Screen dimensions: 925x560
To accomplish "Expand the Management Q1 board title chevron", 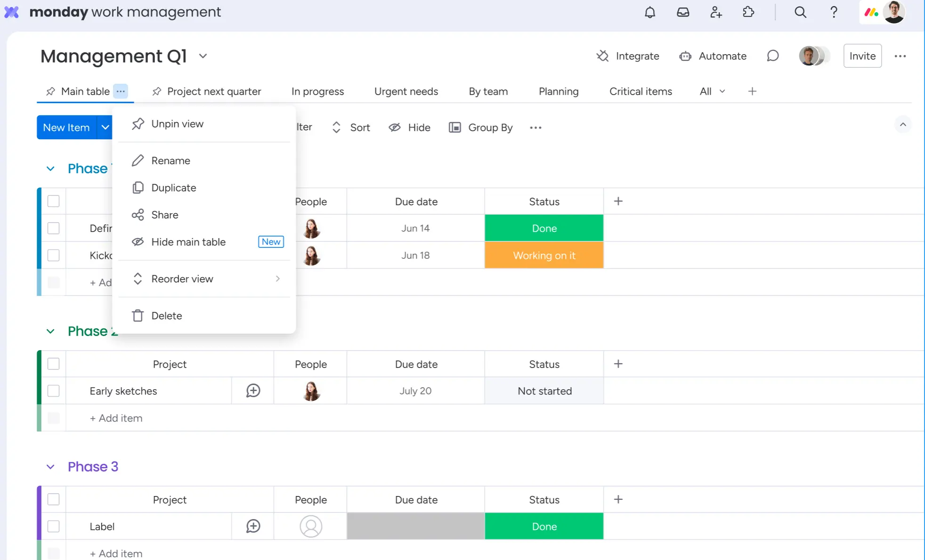I will click(x=203, y=56).
